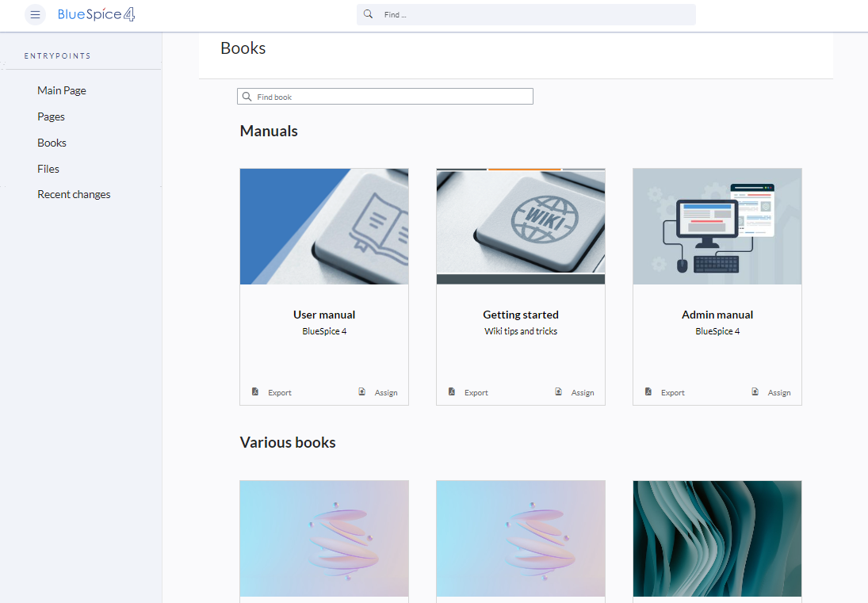Export the Getting started book
The image size is (868, 603).
pos(476,393)
